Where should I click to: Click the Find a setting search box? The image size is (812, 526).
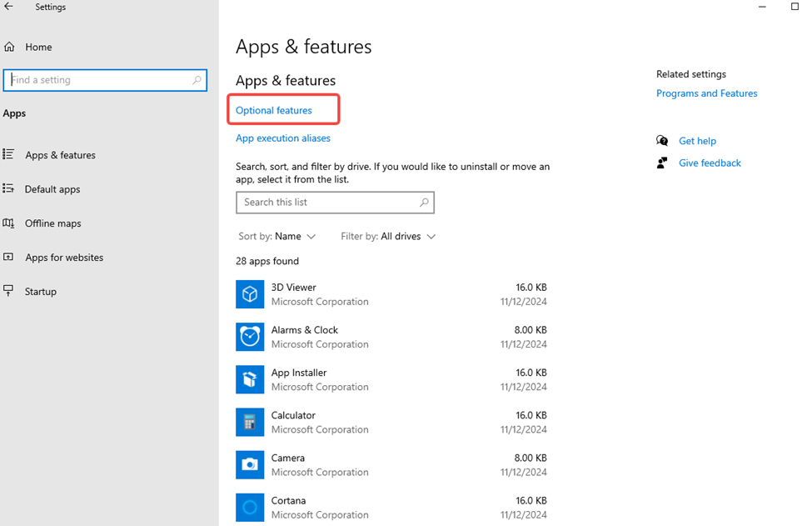click(100, 80)
